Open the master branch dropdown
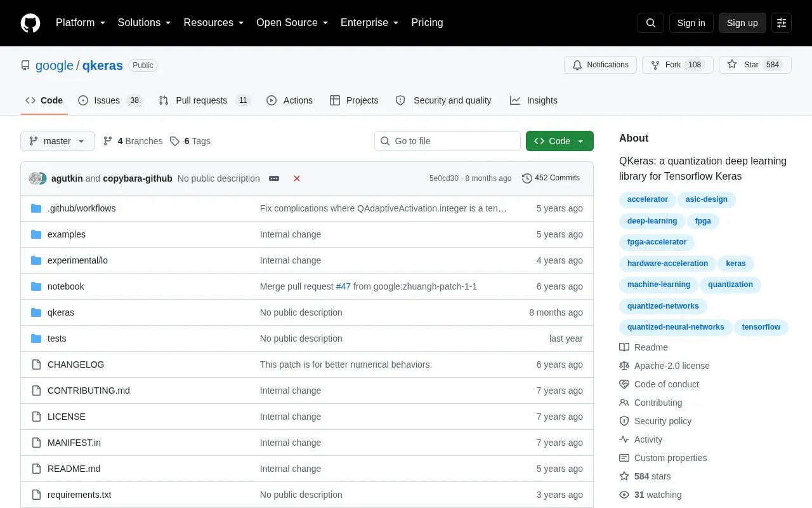This screenshot has height=508, width=812. click(57, 141)
